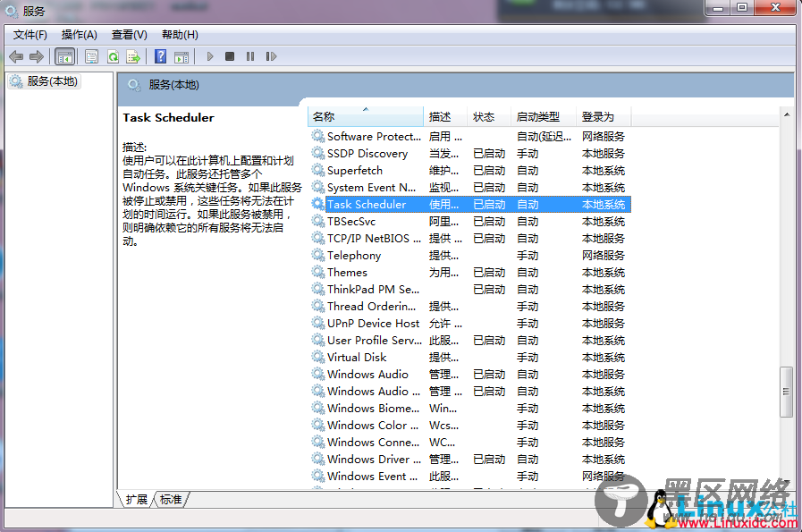802x532 pixels.
Task: Click the scroll up arrow of services list
Action: coord(787,114)
